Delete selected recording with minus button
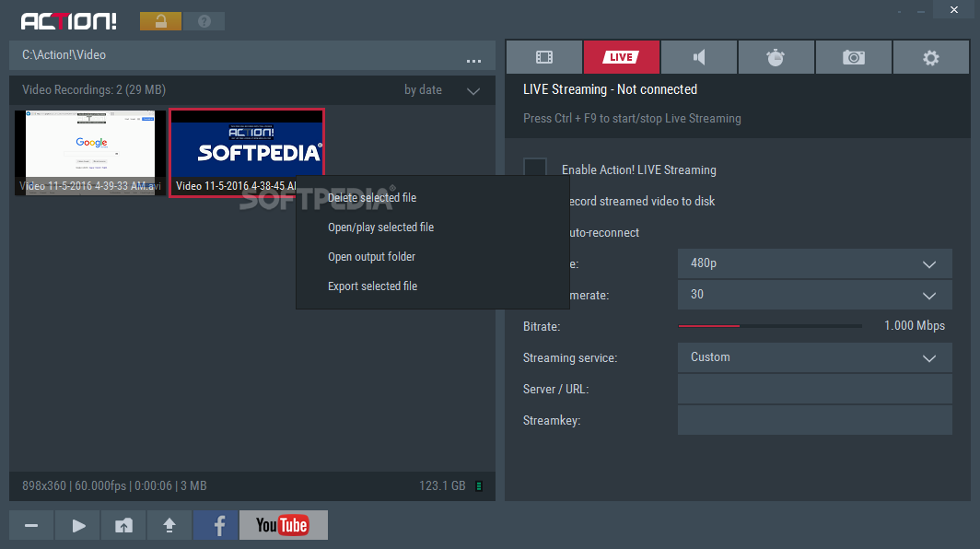Image resolution: width=980 pixels, height=549 pixels. (x=31, y=525)
